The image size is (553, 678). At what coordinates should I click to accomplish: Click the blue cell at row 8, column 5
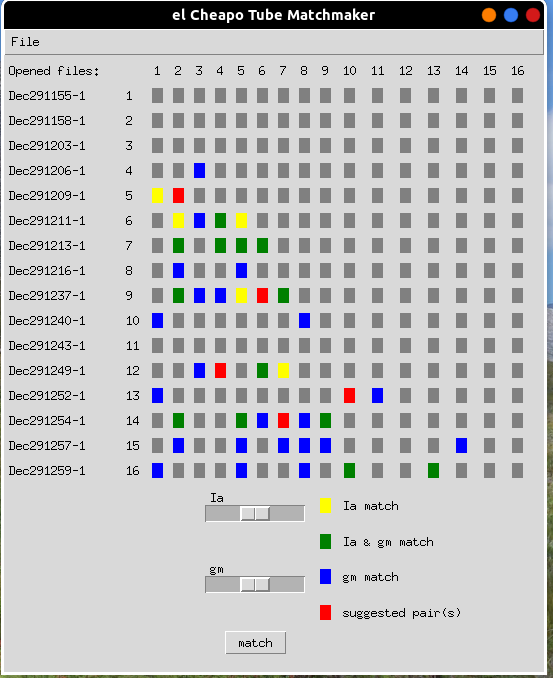coord(241,271)
